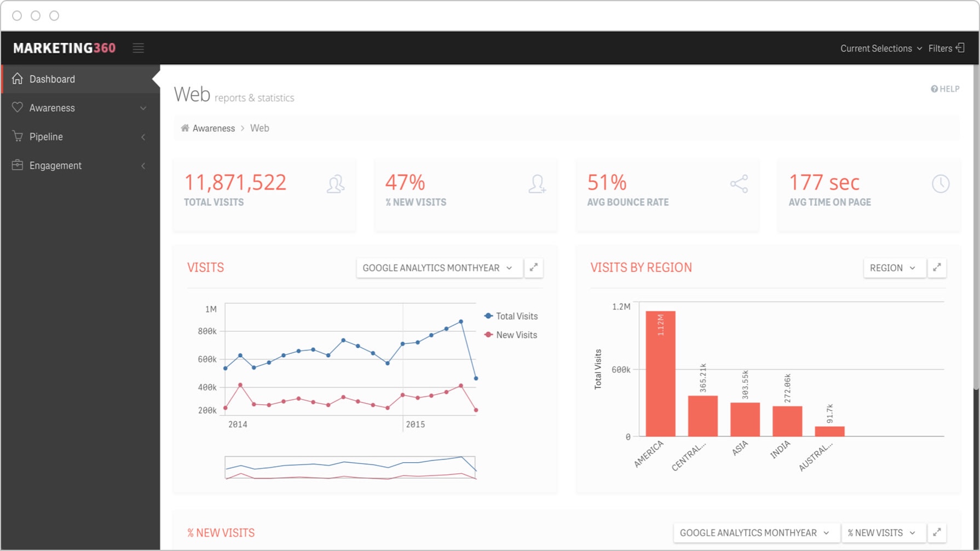Select the Dashboard home icon
Viewport: 980px width, 551px height.
click(x=17, y=78)
